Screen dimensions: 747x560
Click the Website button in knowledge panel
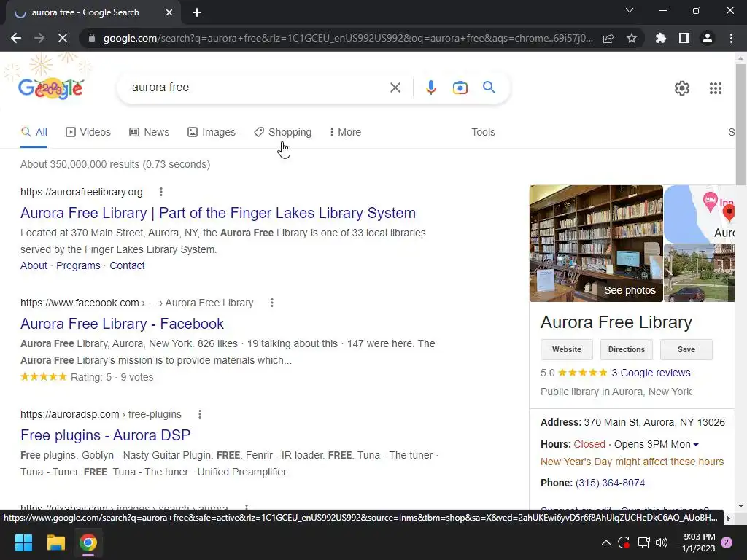(566, 349)
